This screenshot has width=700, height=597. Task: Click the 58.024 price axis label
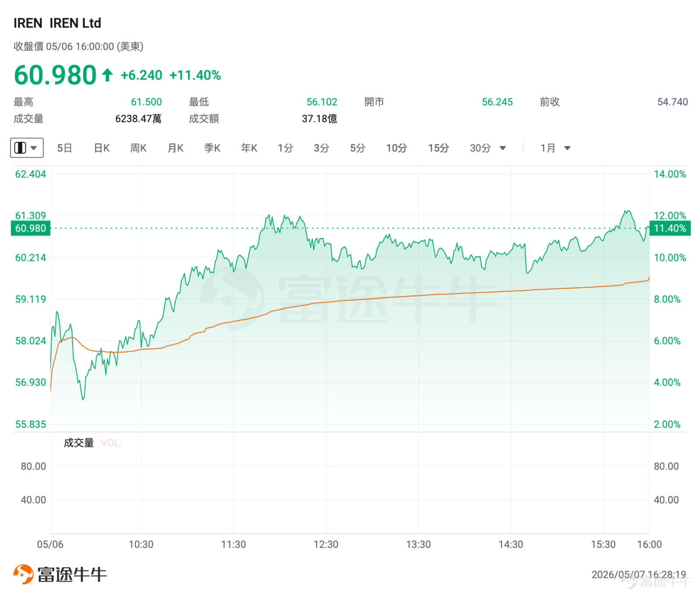pyautogui.click(x=31, y=341)
